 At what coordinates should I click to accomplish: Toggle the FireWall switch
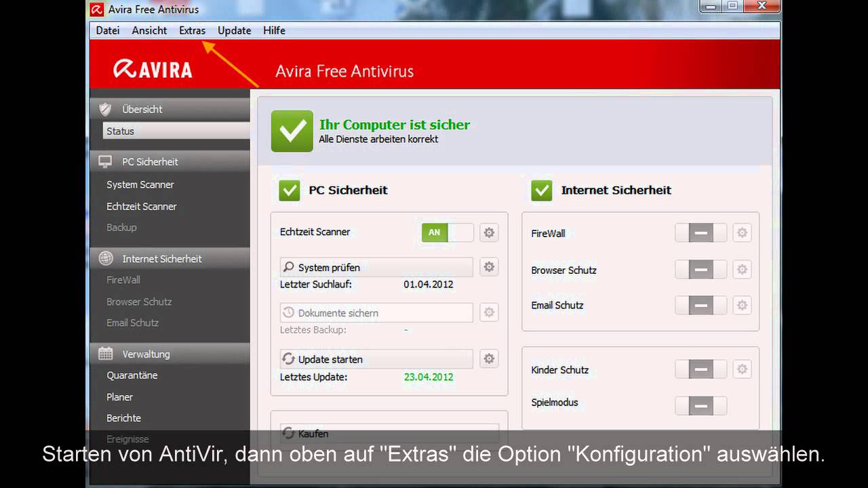701,233
